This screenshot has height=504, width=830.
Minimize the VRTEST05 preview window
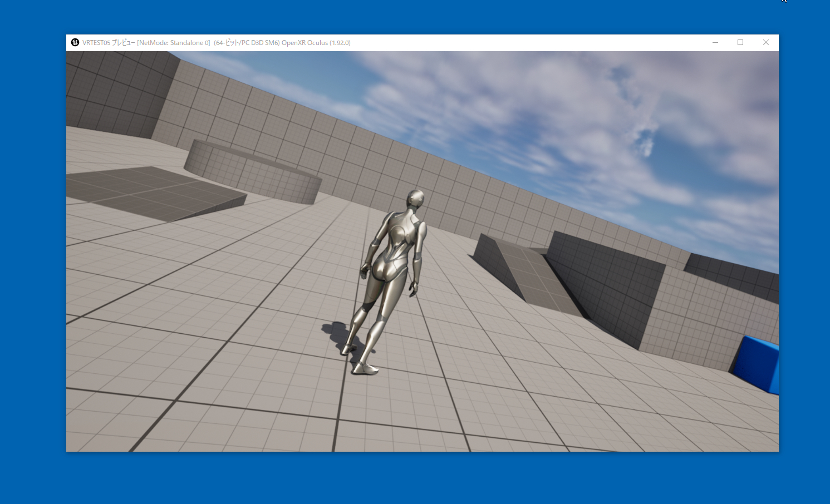pos(715,42)
